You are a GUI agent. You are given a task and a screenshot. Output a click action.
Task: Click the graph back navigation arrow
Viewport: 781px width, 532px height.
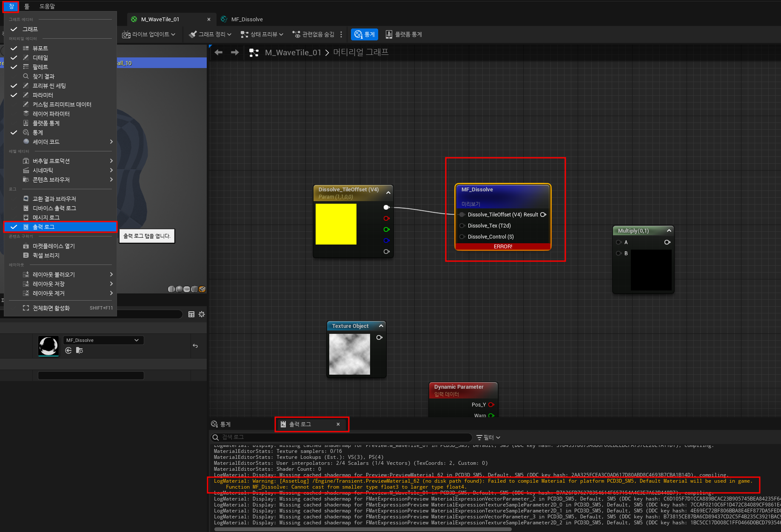coord(219,52)
